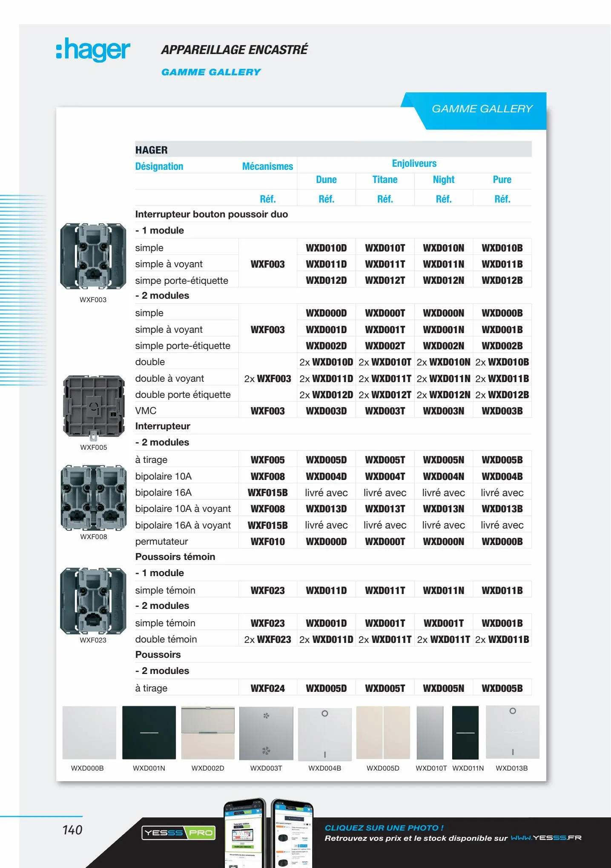Select WXF023 in the 1 module simple témoin row
This screenshot has height=868, width=611.
click(267, 591)
